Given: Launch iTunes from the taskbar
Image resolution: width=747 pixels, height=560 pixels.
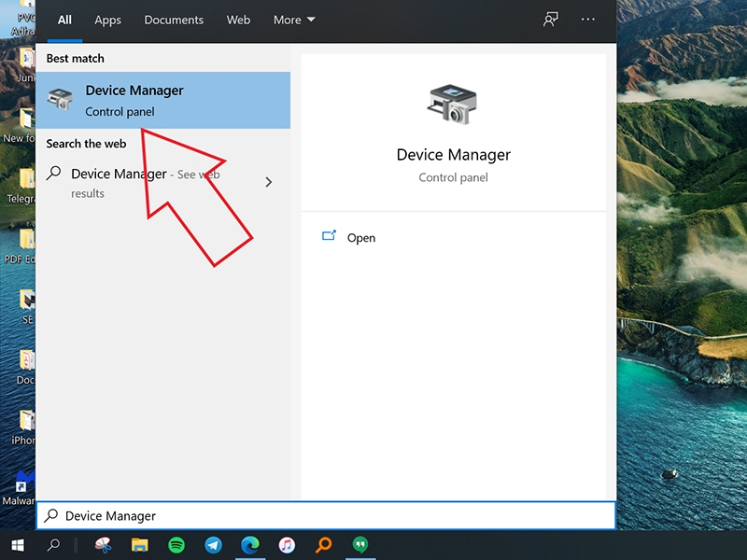Looking at the screenshot, I should [x=287, y=545].
